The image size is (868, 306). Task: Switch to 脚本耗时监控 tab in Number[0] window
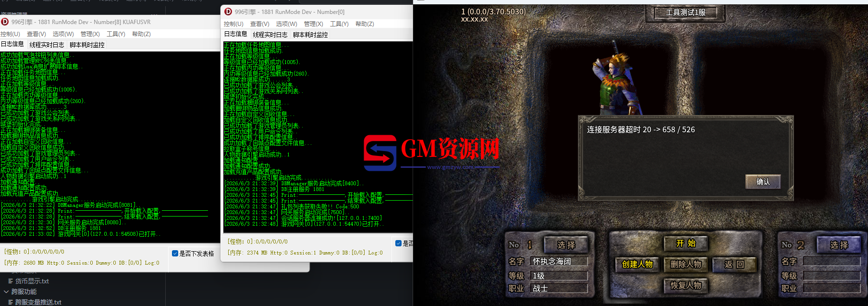(x=310, y=35)
